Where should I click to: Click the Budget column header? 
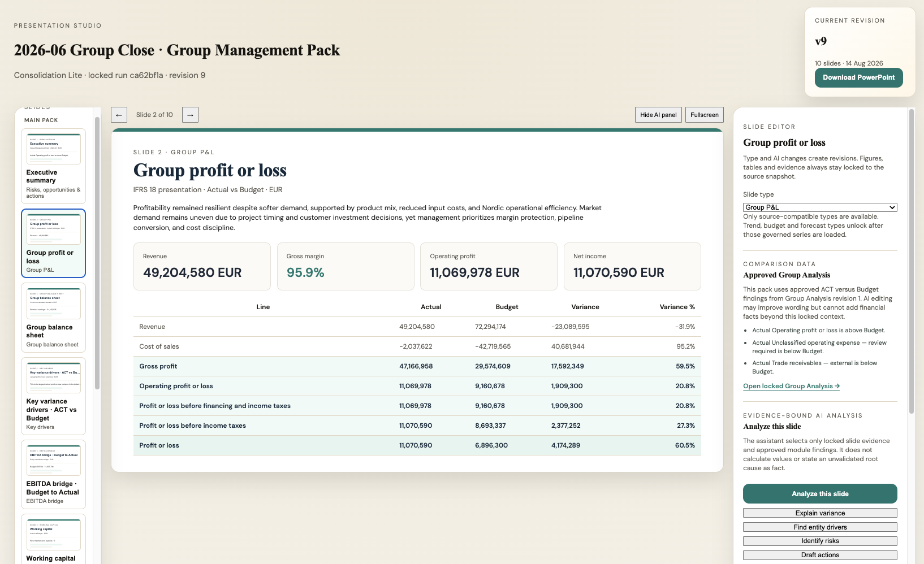[507, 307]
